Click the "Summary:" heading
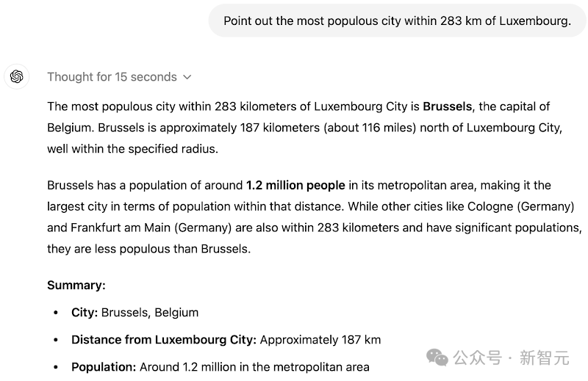588x381 pixels. pos(76,285)
